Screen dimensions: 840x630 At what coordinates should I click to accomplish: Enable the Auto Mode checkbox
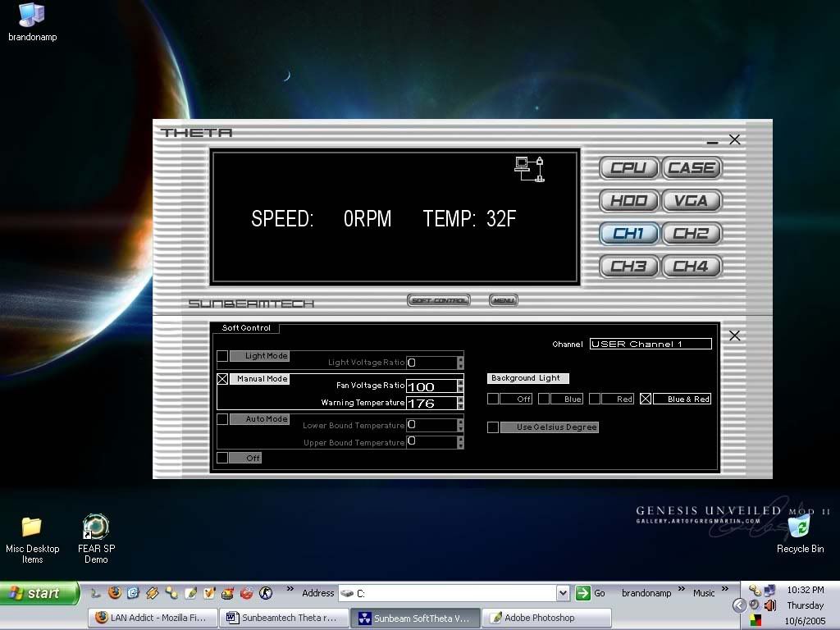(222, 419)
